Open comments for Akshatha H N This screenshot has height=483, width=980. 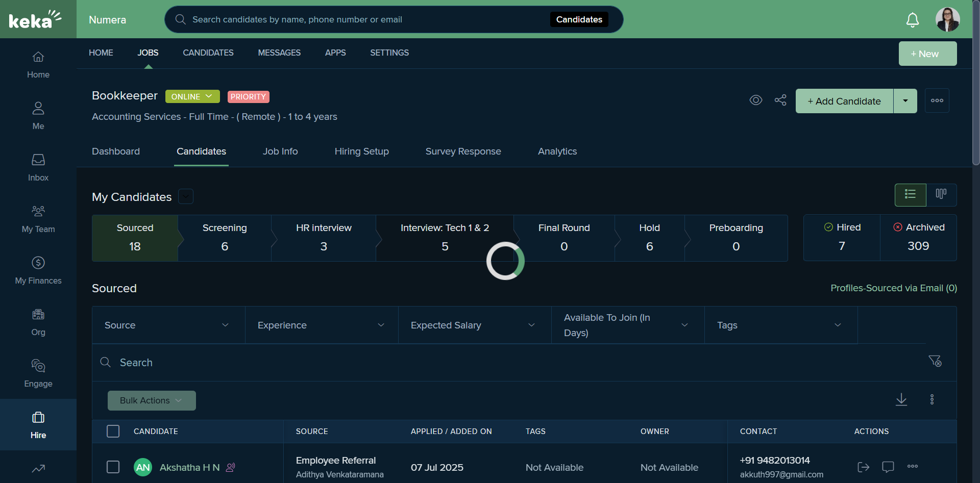click(x=888, y=467)
